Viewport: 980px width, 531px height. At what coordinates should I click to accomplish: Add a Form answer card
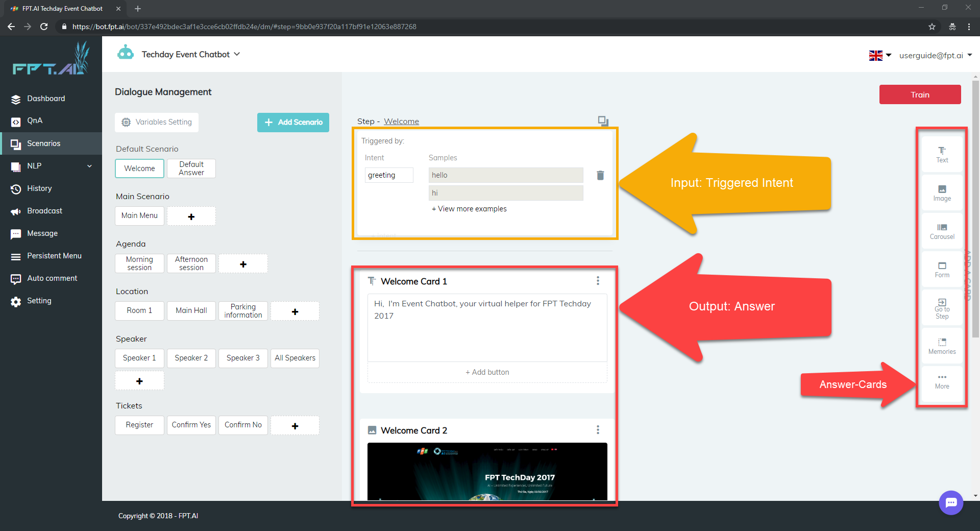[x=942, y=270]
